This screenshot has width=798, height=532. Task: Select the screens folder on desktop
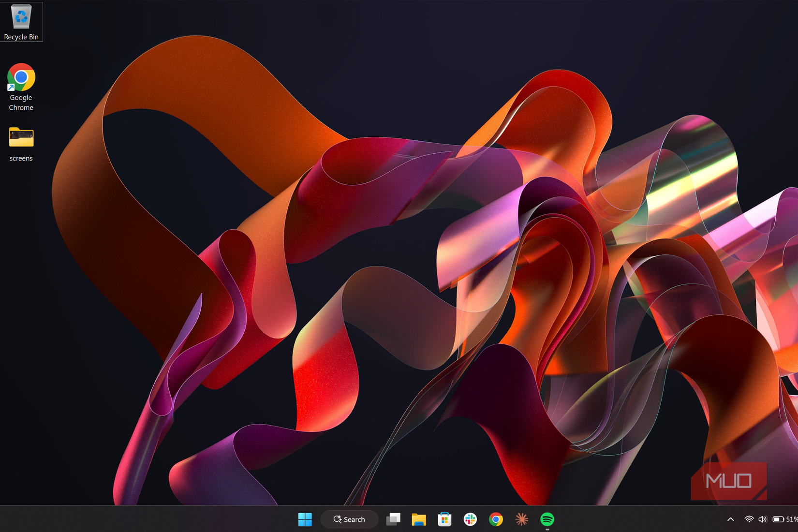21,144
